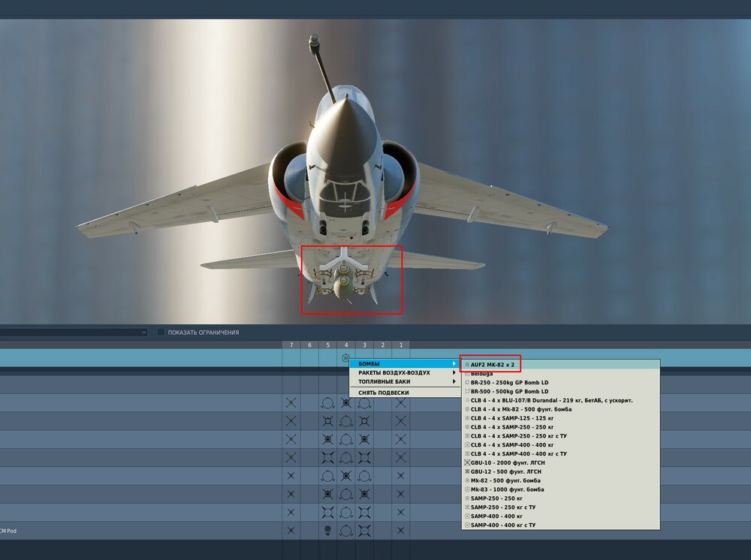Image resolution: width=751 pixels, height=560 pixels.
Task: Click pylon 4 bomb icon in first preset row
Action: click(345, 403)
